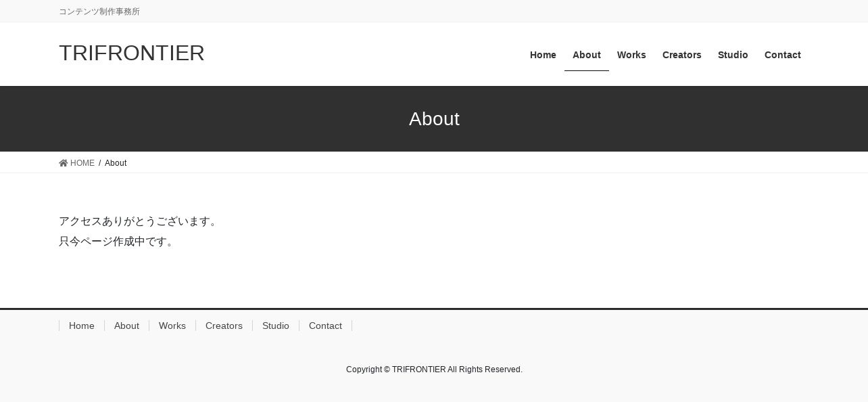Screen dimensions: 868x402
Task: Click the copyright TRIFRONTIER text
Action: [x=418, y=370]
